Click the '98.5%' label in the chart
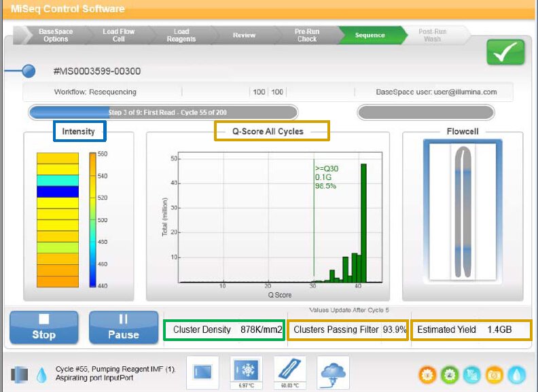Screen dimensions: 538x392 pyautogui.click(x=325, y=186)
